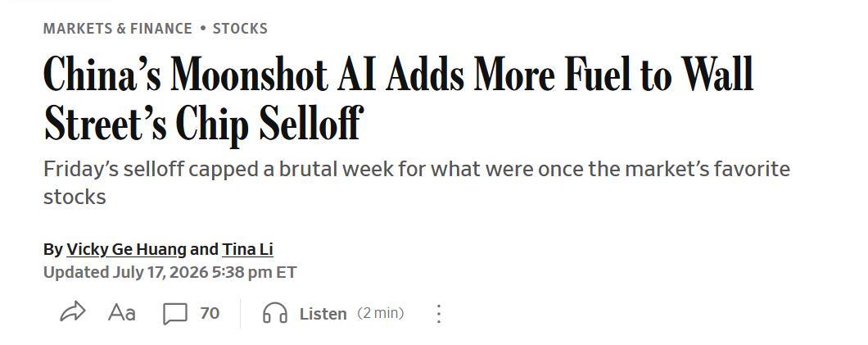
Task: View author Vicky Ge Huang's profile
Action: [126, 250]
